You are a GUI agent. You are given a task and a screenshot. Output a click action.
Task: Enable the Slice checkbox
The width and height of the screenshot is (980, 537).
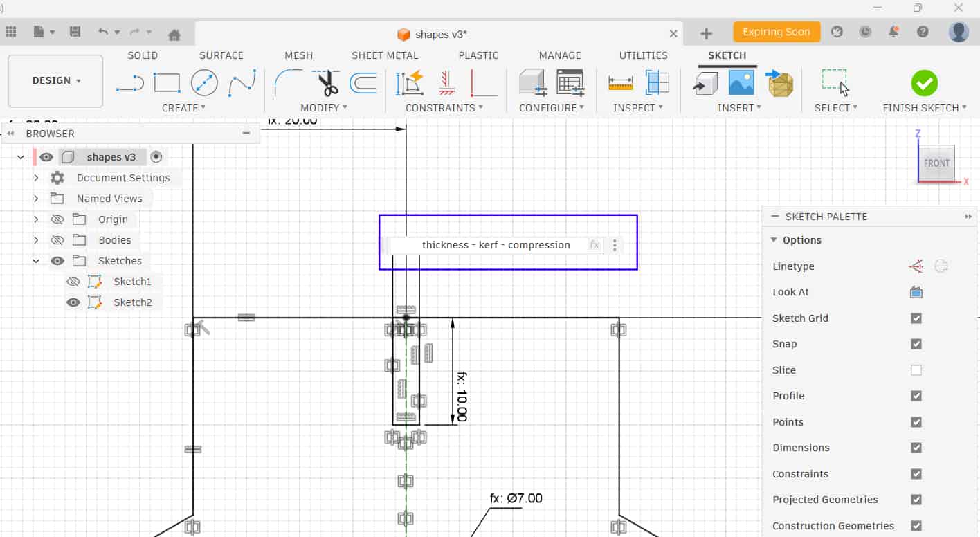point(916,370)
